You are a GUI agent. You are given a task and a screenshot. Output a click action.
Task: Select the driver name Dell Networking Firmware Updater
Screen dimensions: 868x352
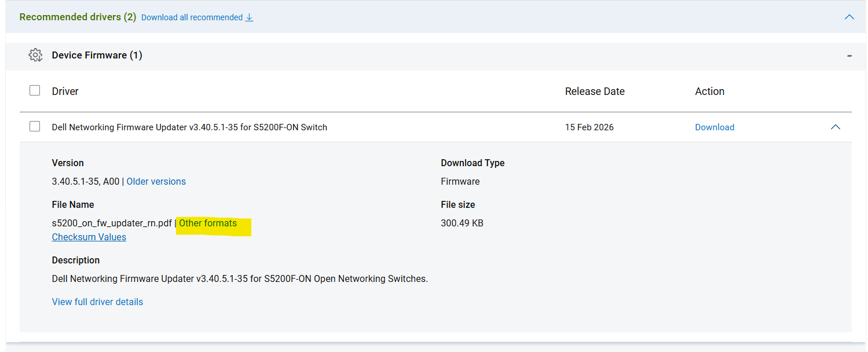189,127
